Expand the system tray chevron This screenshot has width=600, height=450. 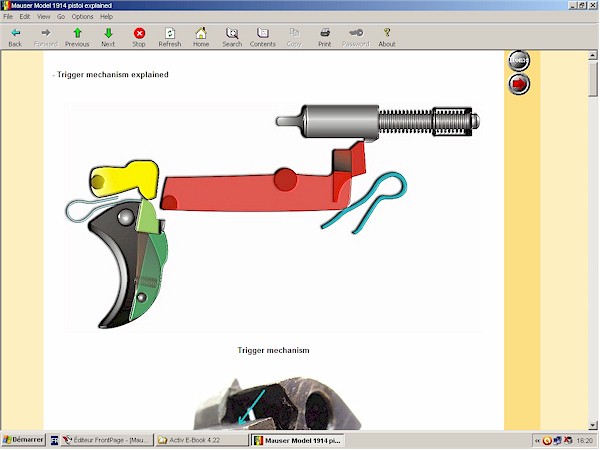pos(537,441)
